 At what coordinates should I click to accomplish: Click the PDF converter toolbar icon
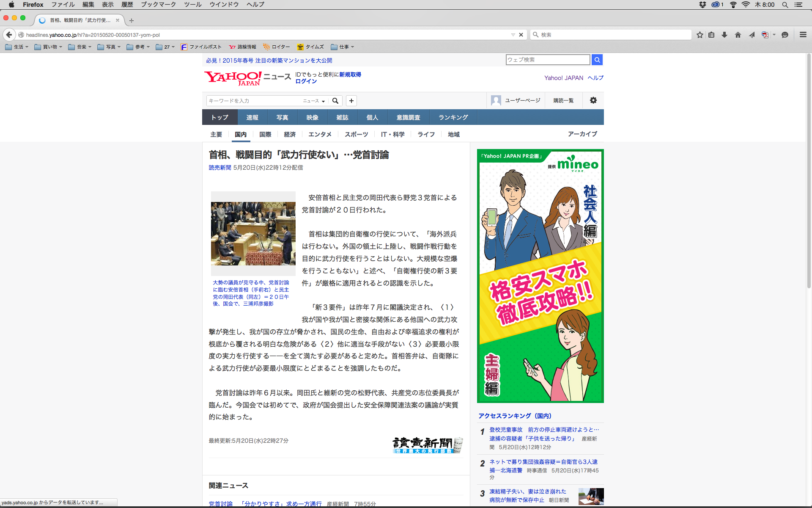pos(765,35)
